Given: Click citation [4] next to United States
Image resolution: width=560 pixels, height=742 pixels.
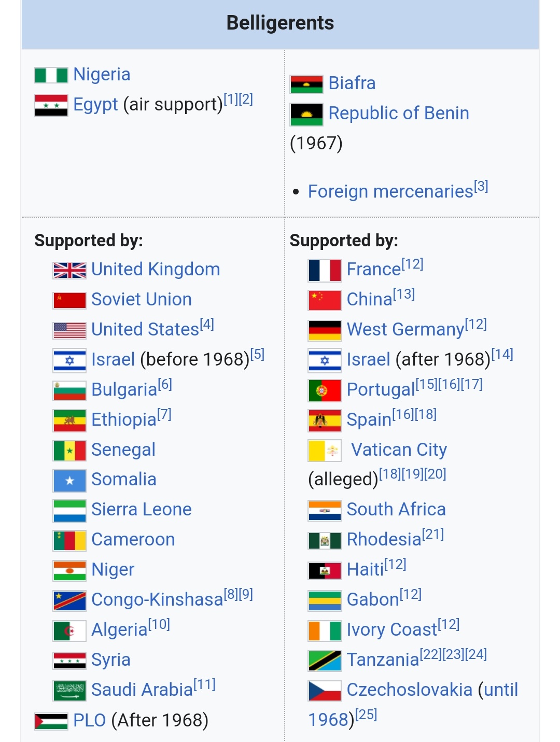Looking at the screenshot, I should (x=207, y=324).
